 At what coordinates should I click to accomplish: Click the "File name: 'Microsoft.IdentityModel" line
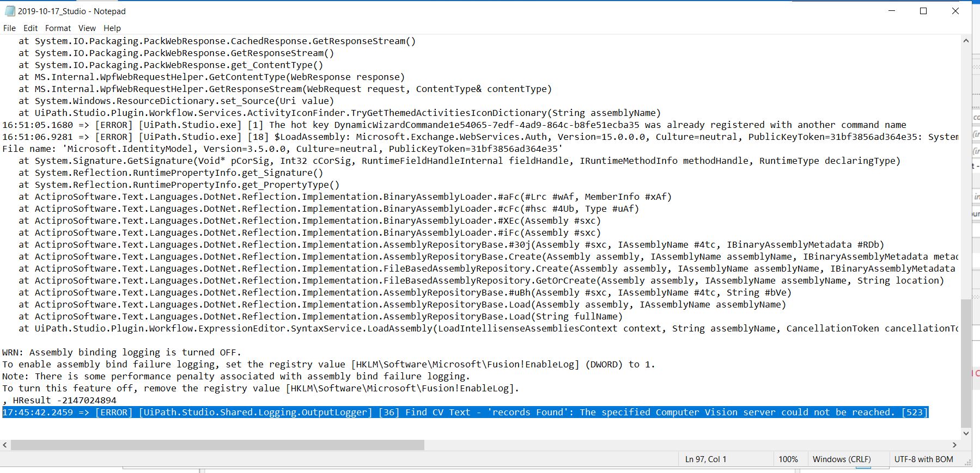[283, 149]
